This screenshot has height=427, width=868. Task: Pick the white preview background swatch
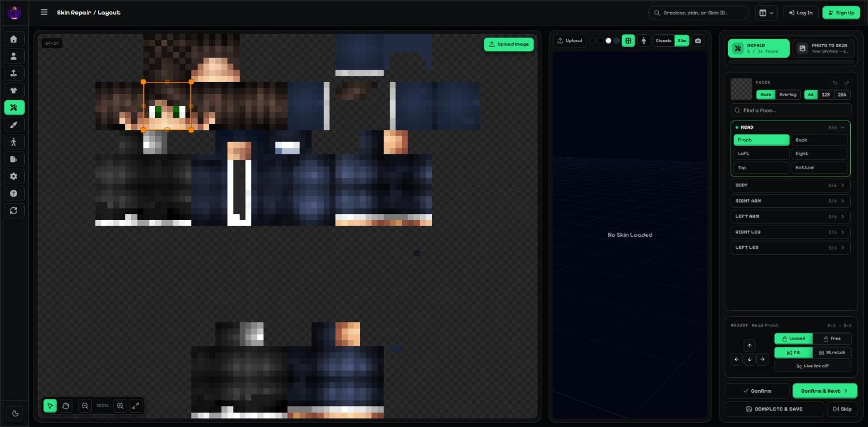pyautogui.click(x=608, y=41)
